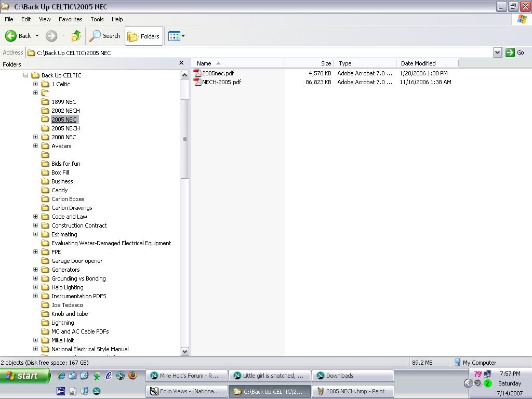
Task: Collapse the Back Up CELTIC folder tree
Action: [25, 75]
